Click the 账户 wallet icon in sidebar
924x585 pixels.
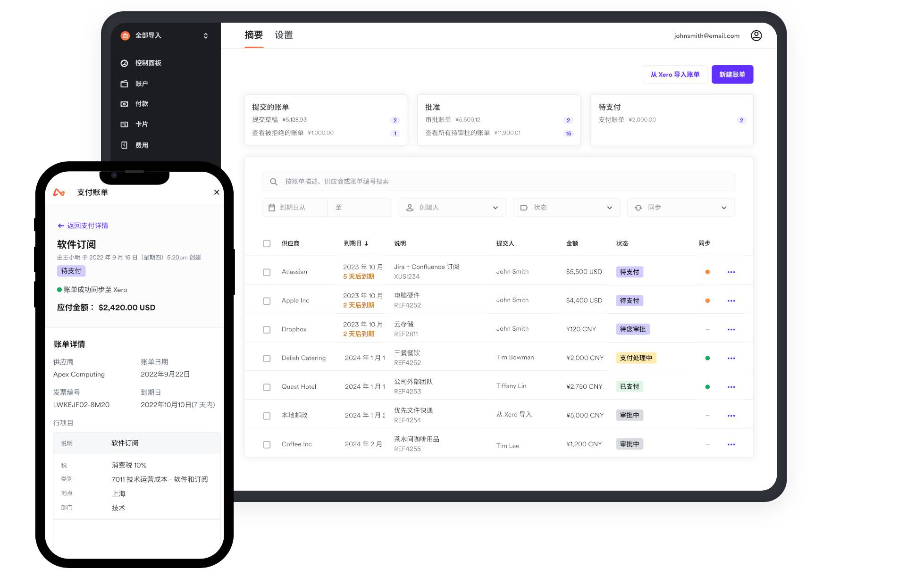124,84
